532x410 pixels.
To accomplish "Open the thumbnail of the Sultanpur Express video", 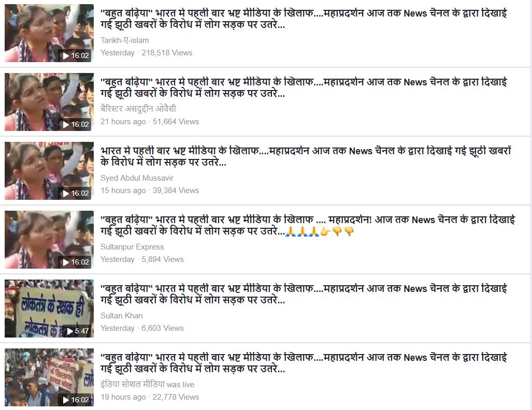I will point(49,239).
